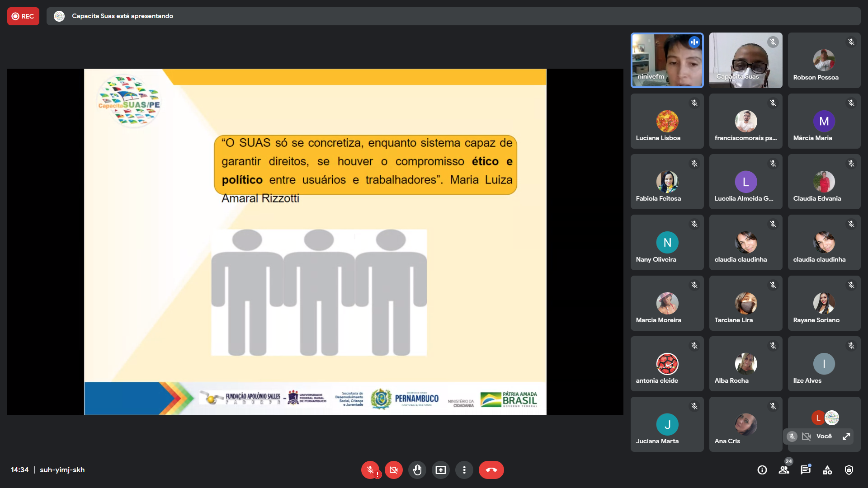Click the red REC recording indicator
Viewport: 868px width, 488px height.
[23, 16]
